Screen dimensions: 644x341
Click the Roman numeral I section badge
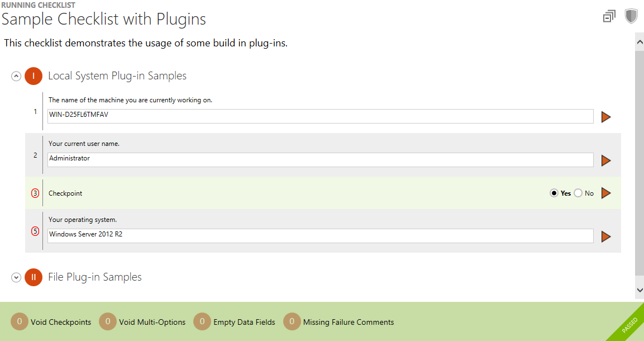pyautogui.click(x=34, y=76)
